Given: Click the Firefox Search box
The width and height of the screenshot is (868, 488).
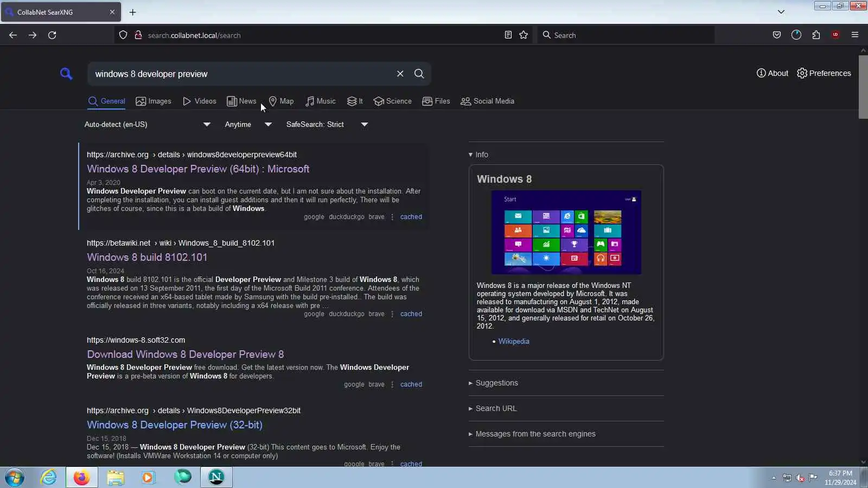Looking at the screenshot, I should coord(626,35).
